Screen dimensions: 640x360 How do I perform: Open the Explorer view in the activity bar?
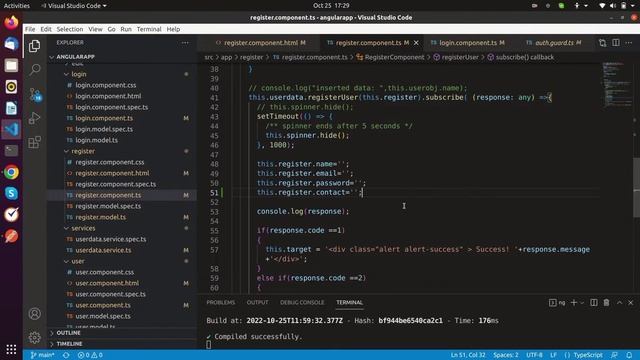pos(35,46)
